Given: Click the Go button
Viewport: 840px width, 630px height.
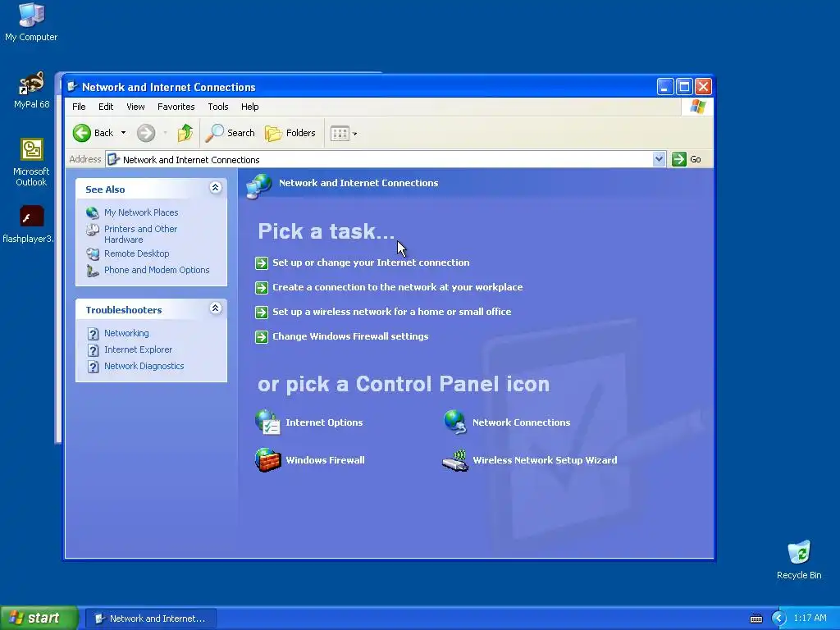Looking at the screenshot, I should click(x=687, y=159).
